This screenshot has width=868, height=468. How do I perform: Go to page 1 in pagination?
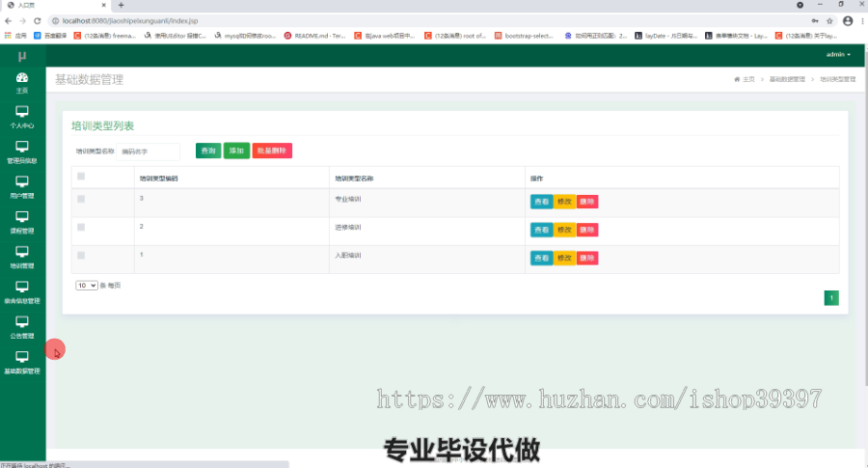[831, 298]
